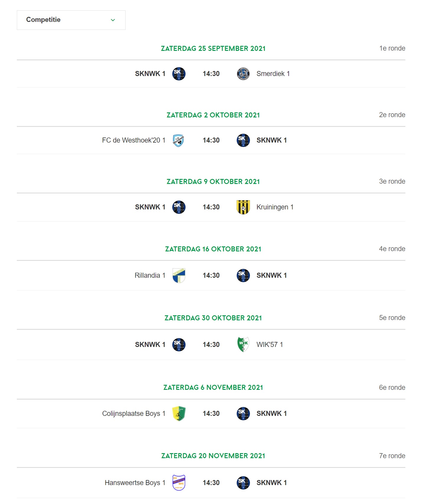Select the FC de Westhoek'20 1 team name
Image resolution: width=421 pixels, height=504 pixels.
click(134, 140)
